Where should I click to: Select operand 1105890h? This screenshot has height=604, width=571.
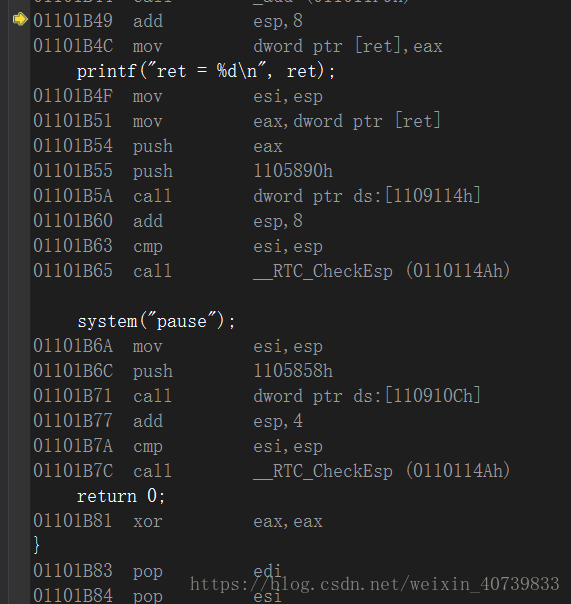point(293,171)
